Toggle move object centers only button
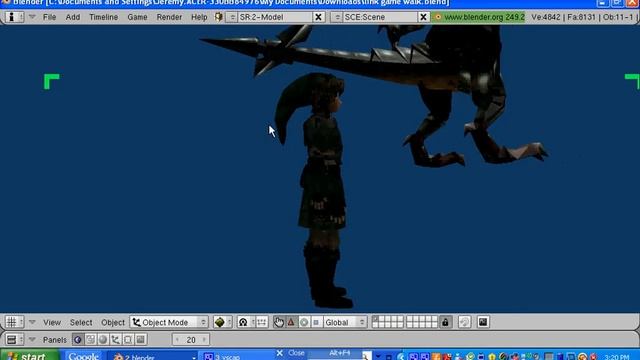640x360 pixels. 262,322
